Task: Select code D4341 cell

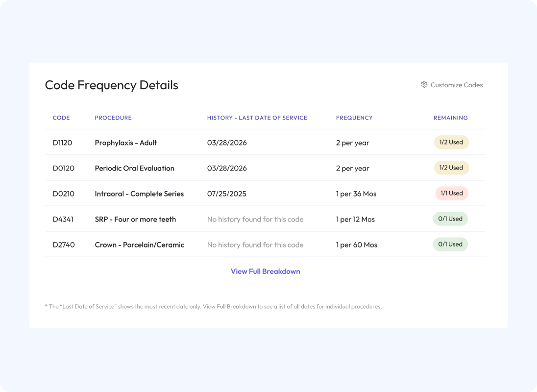Action: [63, 219]
